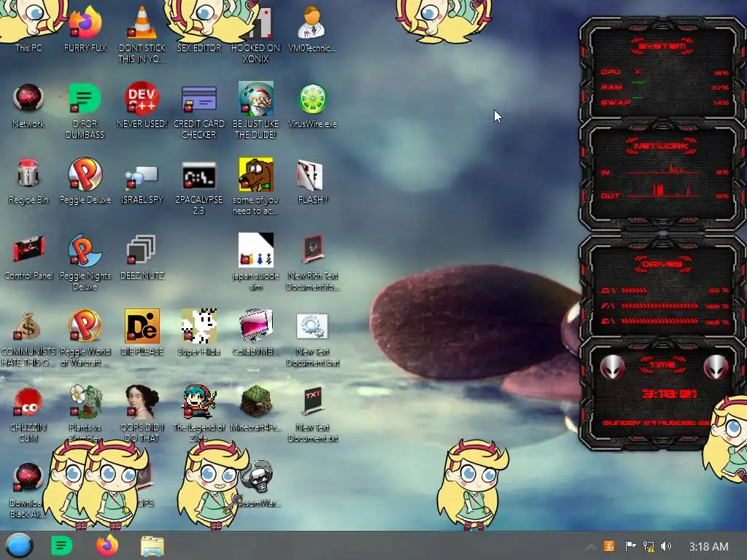Click the orange tray application icon
The height and width of the screenshot is (560, 747).
point(609,546)
